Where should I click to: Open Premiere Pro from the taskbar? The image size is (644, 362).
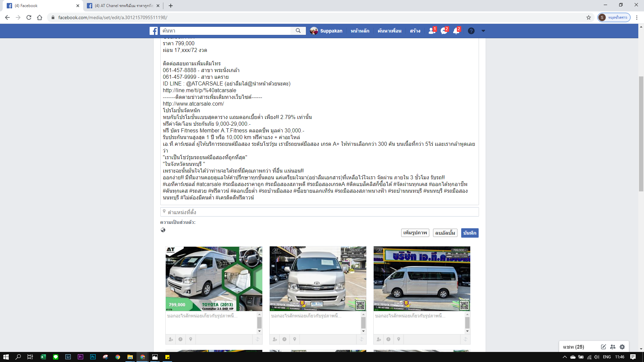point(80,357)
